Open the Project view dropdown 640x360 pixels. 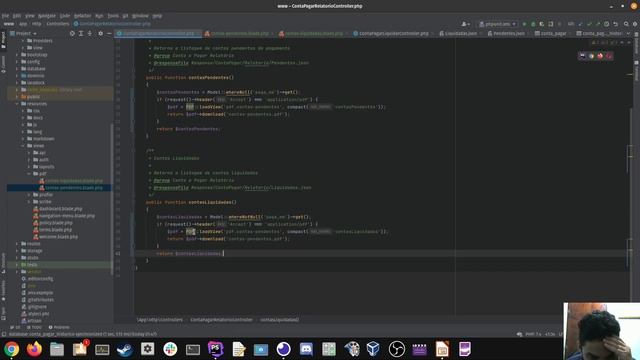[x=23, y=33]
